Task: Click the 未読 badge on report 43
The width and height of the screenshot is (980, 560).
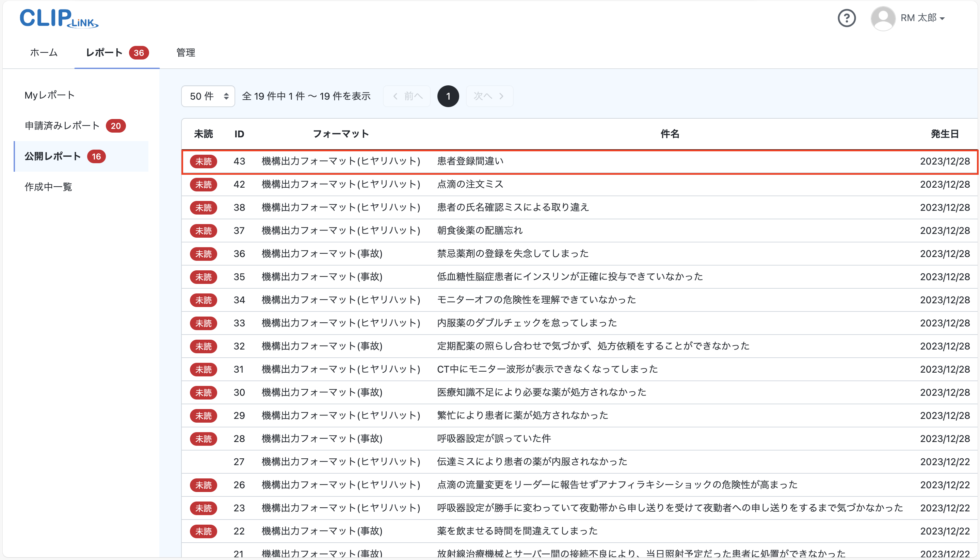Action: point(204,162)
